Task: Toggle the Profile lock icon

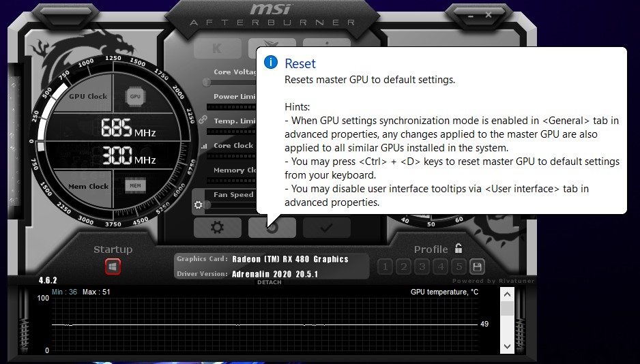Action: 459,248
